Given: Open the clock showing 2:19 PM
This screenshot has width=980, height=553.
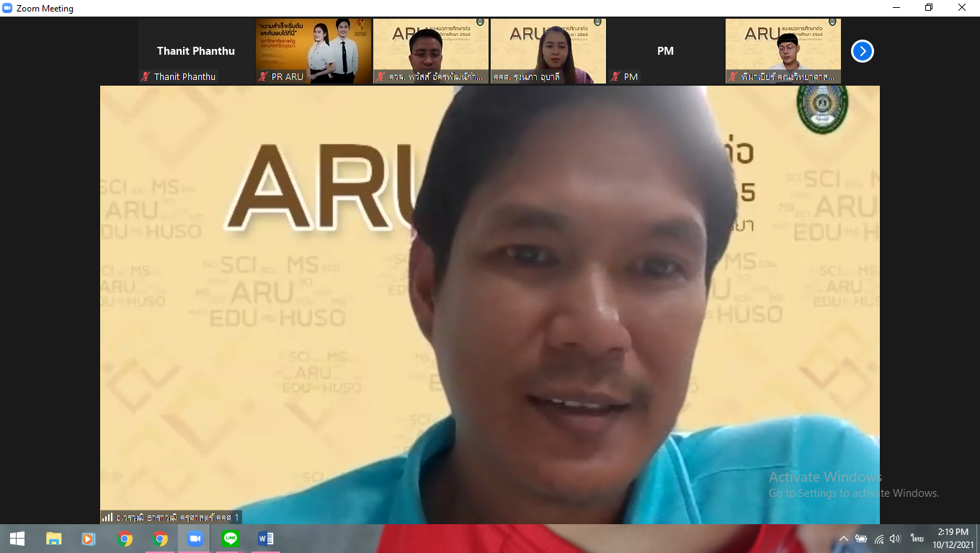Looking at the screenshot, I should pyautogui.click(x=953, y=539).
